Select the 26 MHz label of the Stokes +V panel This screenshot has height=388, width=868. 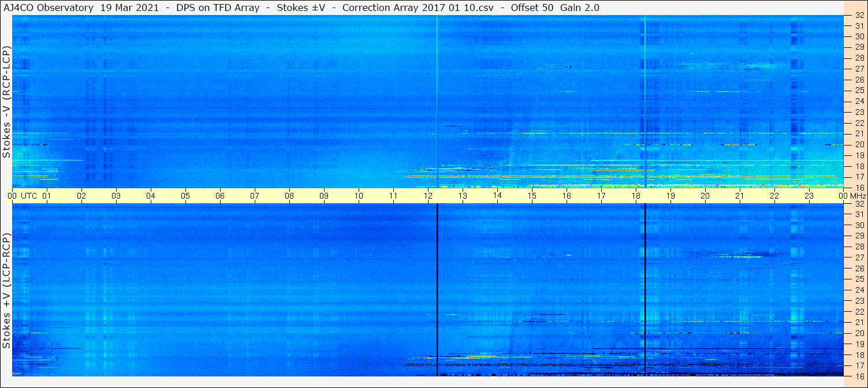(x=859, y=268)
